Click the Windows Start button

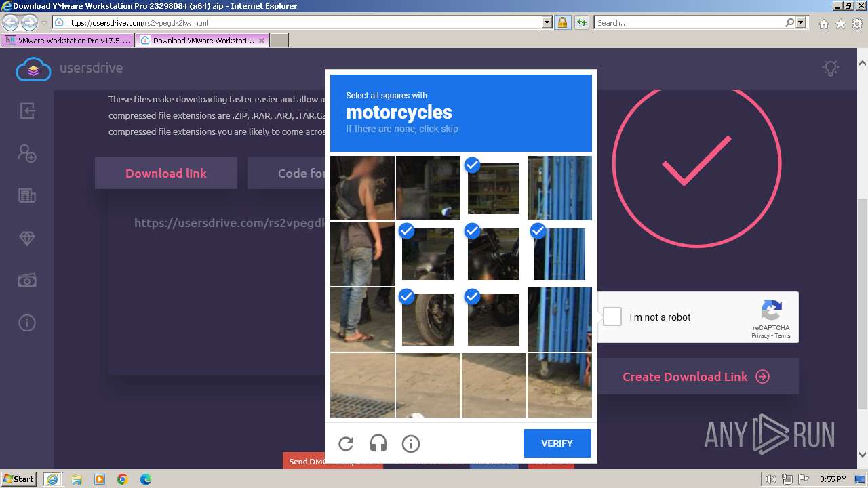coord(19,479)
